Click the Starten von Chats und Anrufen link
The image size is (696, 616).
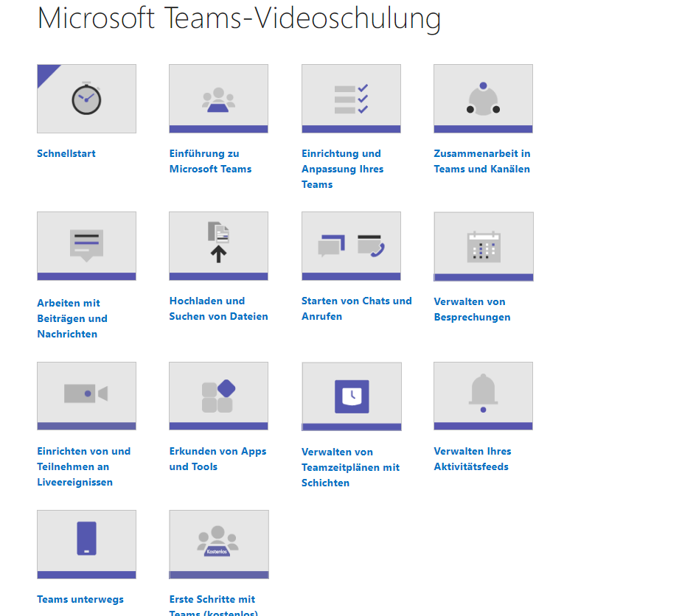click(x=356, y=309)
